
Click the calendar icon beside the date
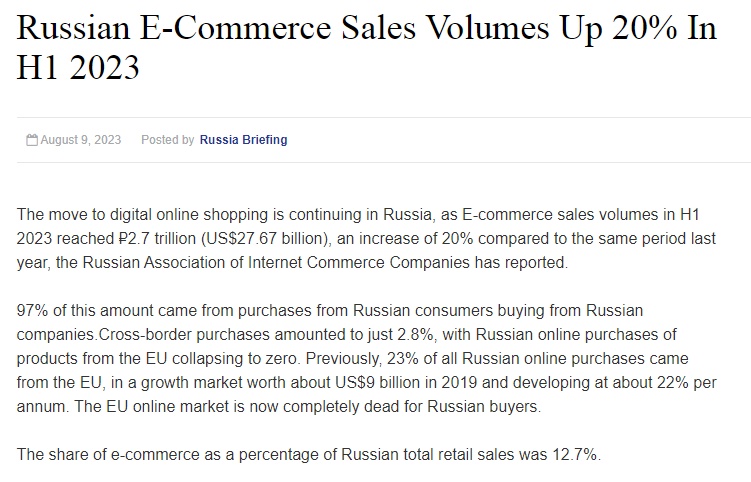tap(32, 140)
